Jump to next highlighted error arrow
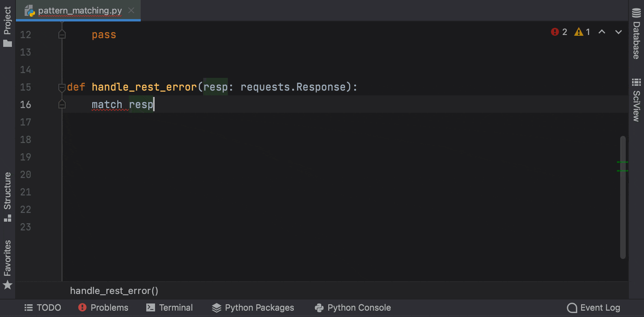This screenshot has width=644, height=317. tap(619, 32)
